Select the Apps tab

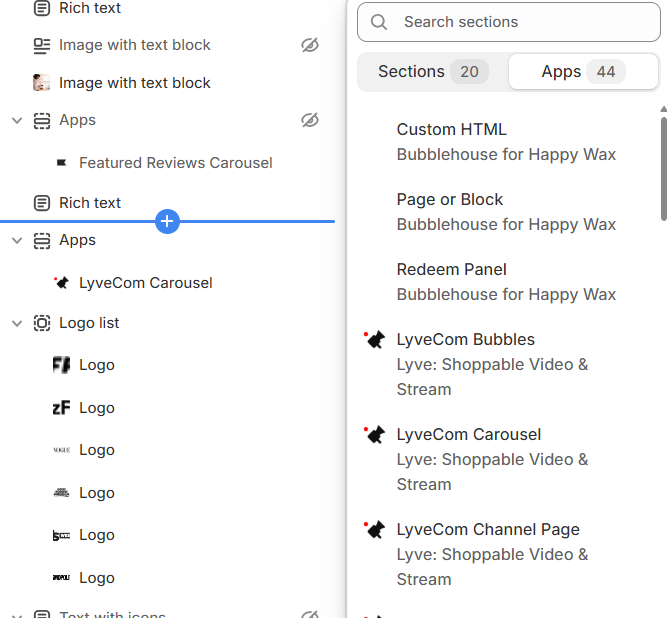point(583,72)
